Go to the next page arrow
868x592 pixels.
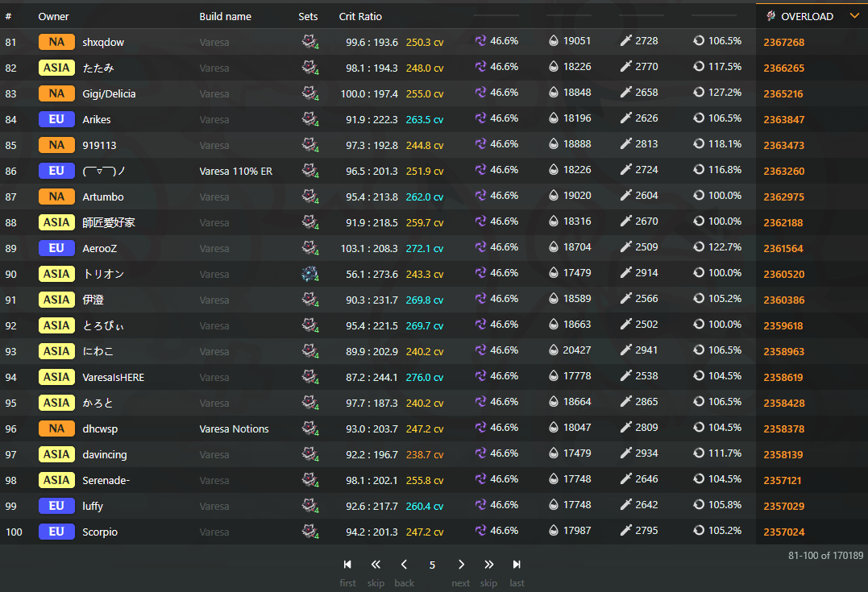tap(461, 565)
